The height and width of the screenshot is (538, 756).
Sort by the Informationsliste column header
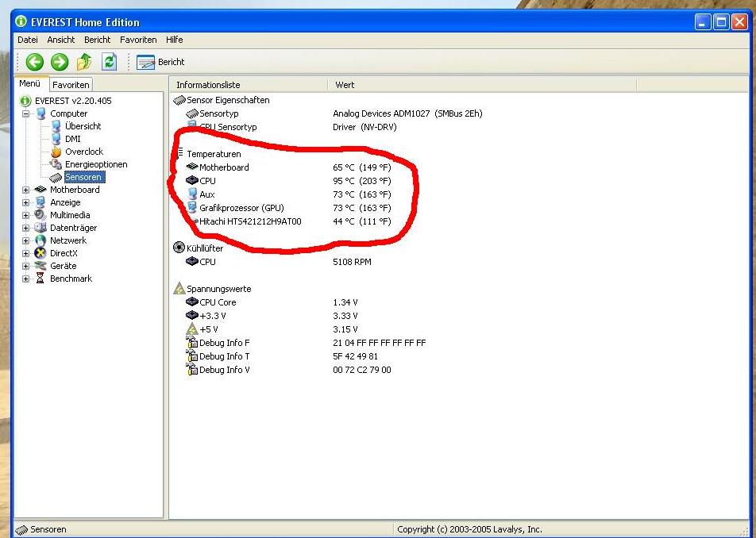coord(249,85)
